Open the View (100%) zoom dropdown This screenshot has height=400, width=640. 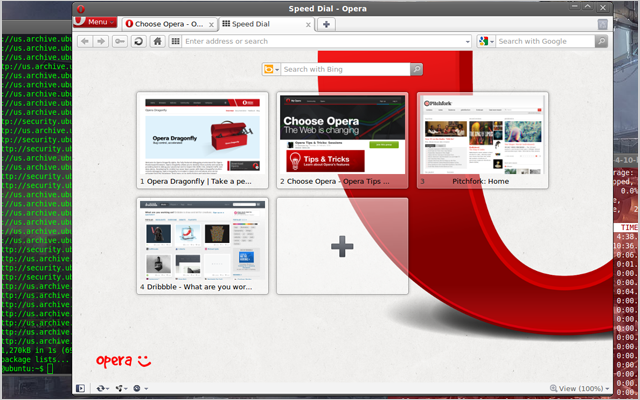click(580, 388)
